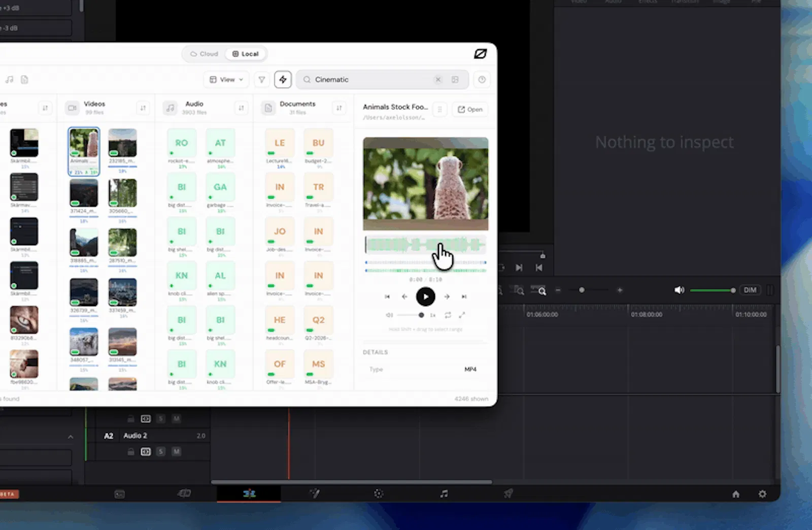Select the AT atmosphere audio file

(x=220, y=143)
